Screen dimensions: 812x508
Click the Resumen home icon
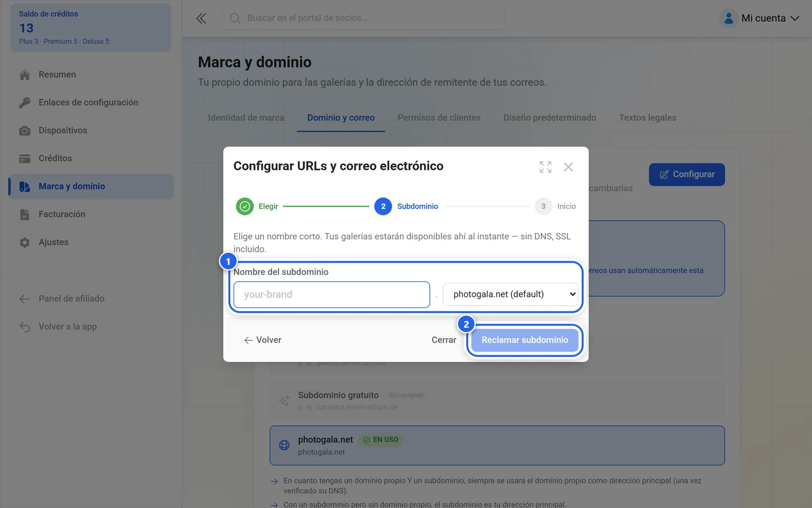(25, 75)
